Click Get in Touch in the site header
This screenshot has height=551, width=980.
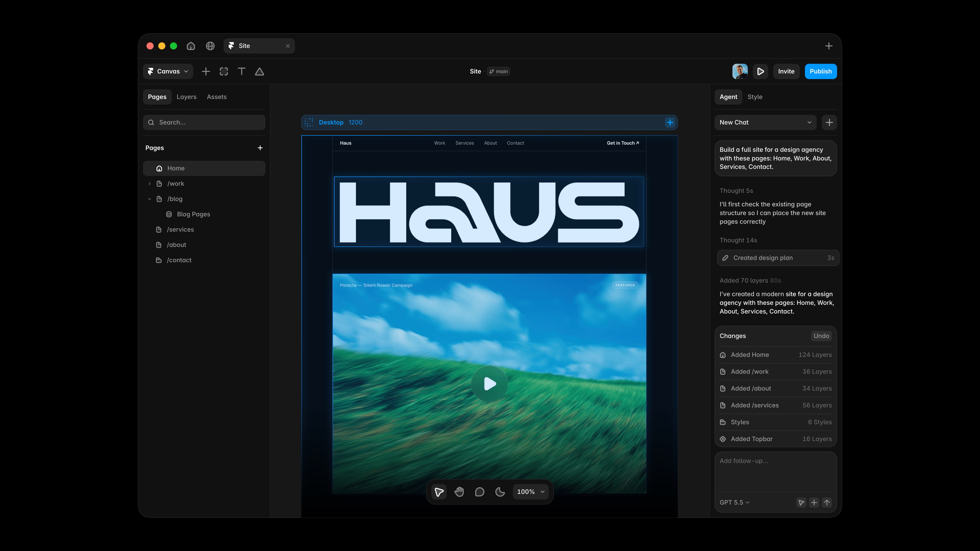coord(623,143)
